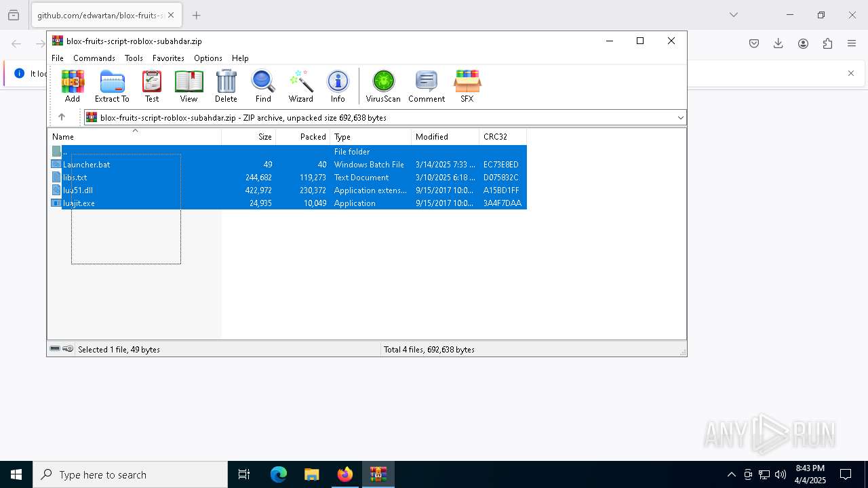Image resolution: width=868 pixels, height=488 pixels.
Task: Open the Tools menu
Action: pos(134,58)
